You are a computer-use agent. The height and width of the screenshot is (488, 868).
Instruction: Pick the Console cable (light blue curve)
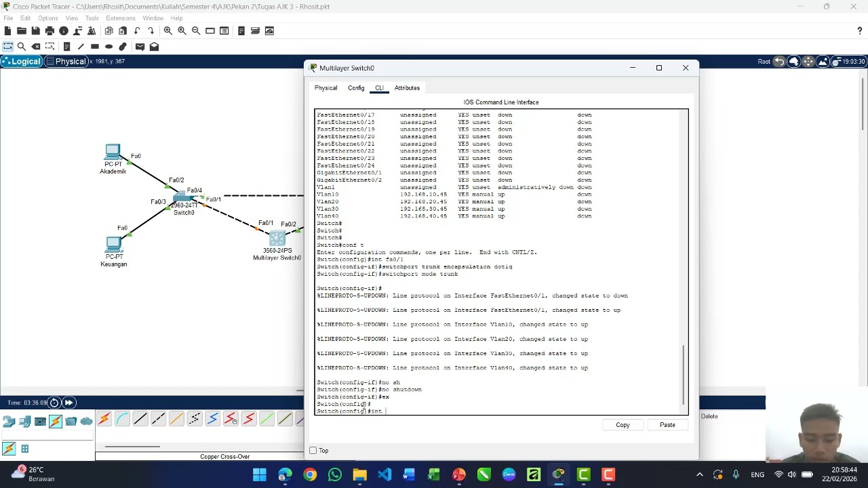(x=122, y=420)
